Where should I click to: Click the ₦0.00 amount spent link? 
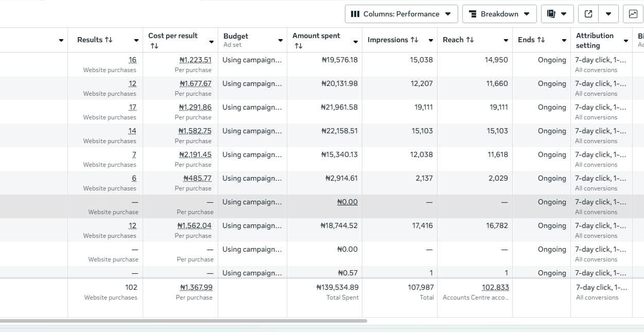(347, 202)
